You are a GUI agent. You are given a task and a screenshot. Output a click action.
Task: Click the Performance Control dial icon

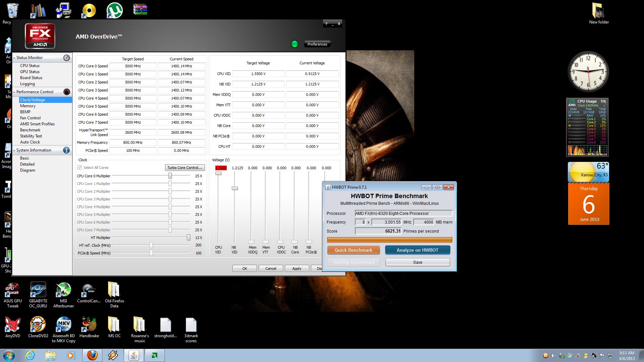tap(66, 92)
